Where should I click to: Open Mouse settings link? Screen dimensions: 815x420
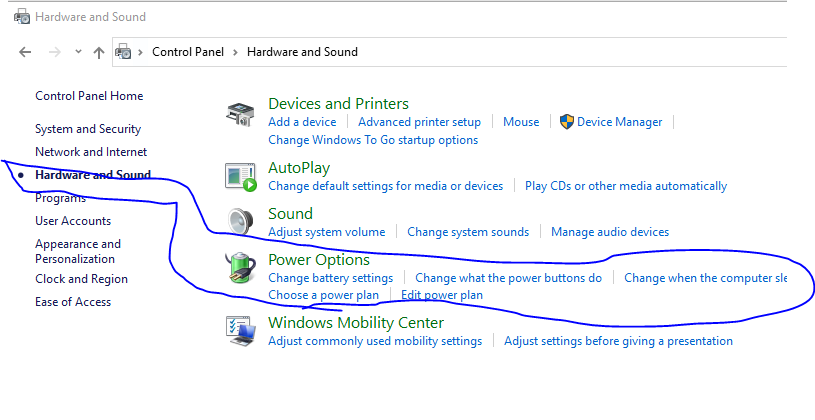coord(521,122)
